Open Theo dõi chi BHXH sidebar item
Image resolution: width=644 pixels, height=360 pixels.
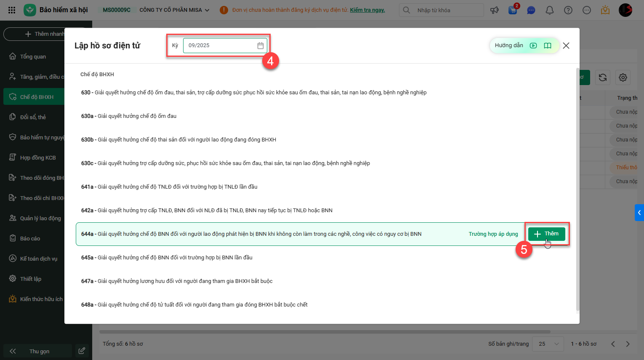click(34, 198)
